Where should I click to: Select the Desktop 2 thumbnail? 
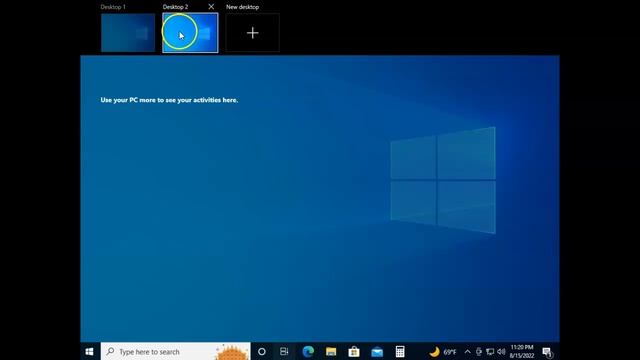190,33
